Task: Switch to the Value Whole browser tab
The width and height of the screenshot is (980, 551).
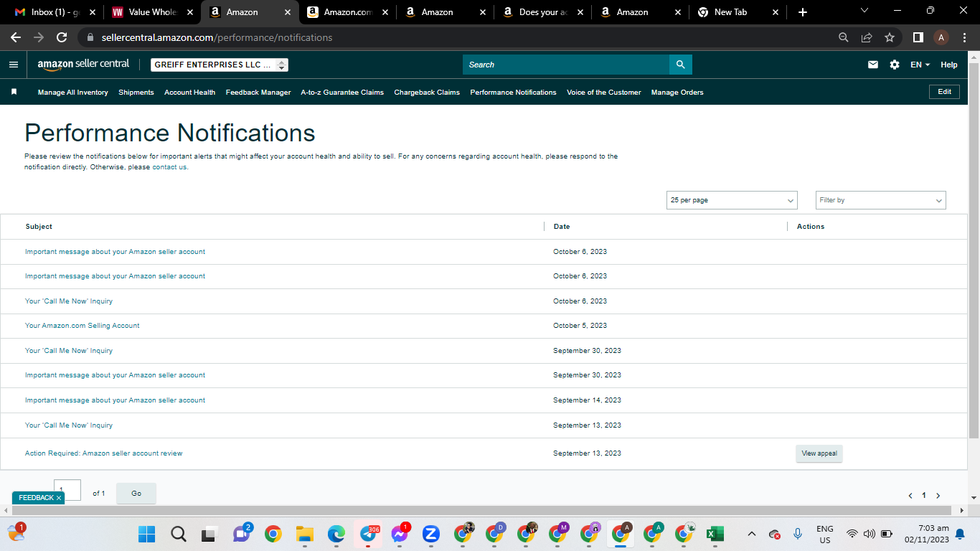Action: pyautogui.click(x=152, y=12)
